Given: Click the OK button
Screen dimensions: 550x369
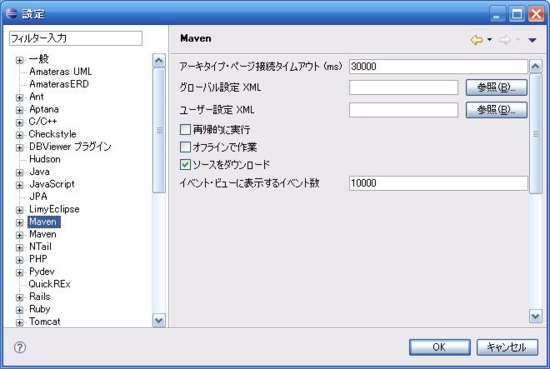Looking at the screenshot, I should point(440,347).
